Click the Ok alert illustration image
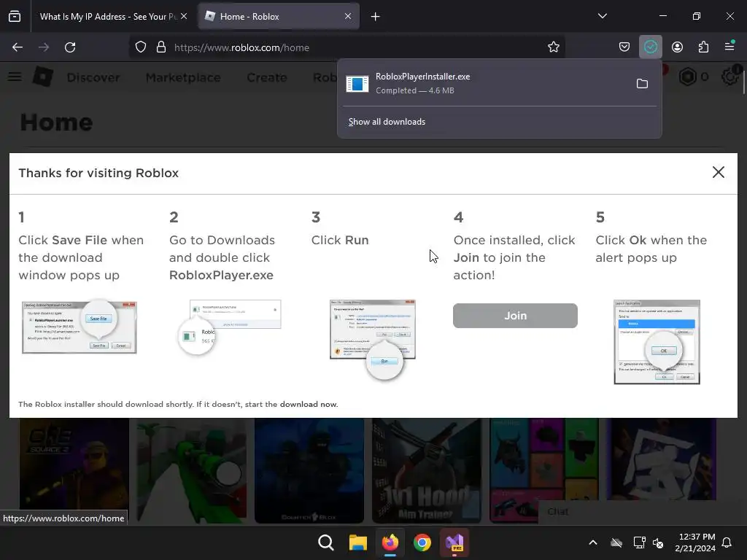747x560 pixels. point(657,341)
